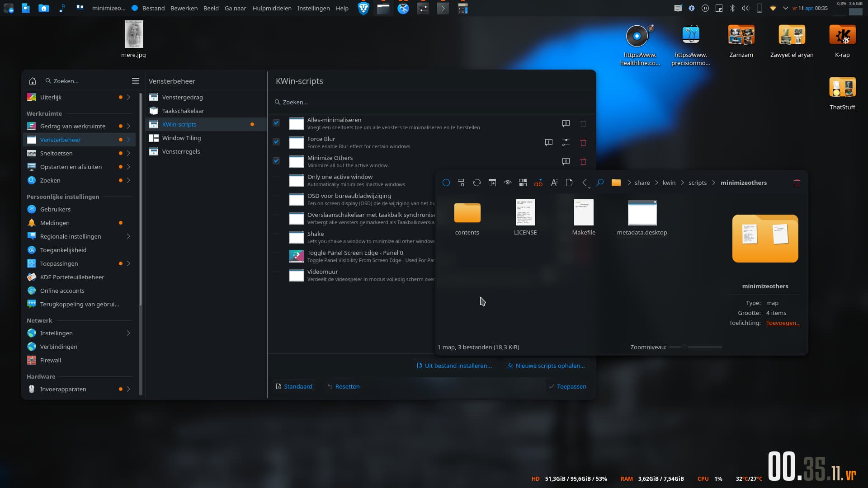868x488 pixels.
Task: Open the about info icon for Alles-minimaliseren
Action: click(x=566, y=123)
